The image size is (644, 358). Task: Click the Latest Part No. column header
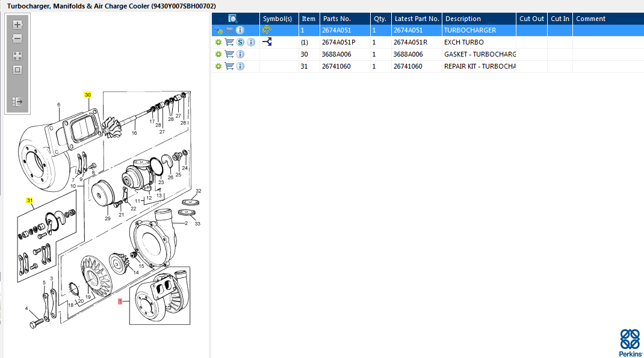click(x=416, y=19)
